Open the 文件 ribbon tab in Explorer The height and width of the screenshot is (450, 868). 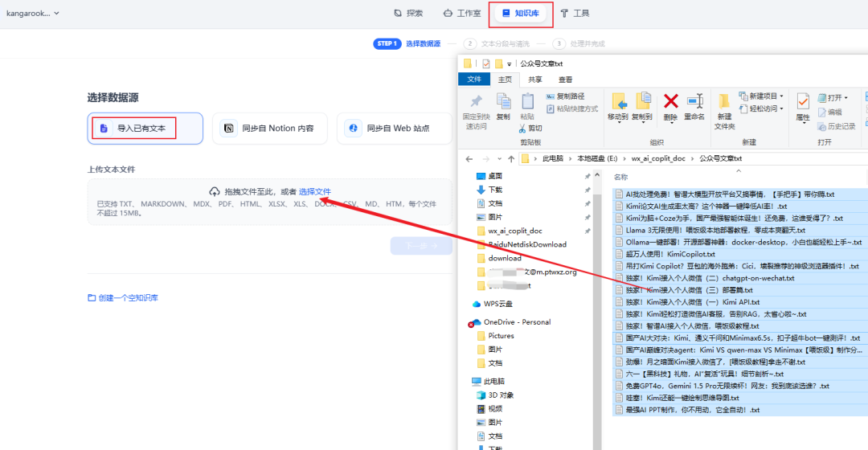click(x=474, y=79)
